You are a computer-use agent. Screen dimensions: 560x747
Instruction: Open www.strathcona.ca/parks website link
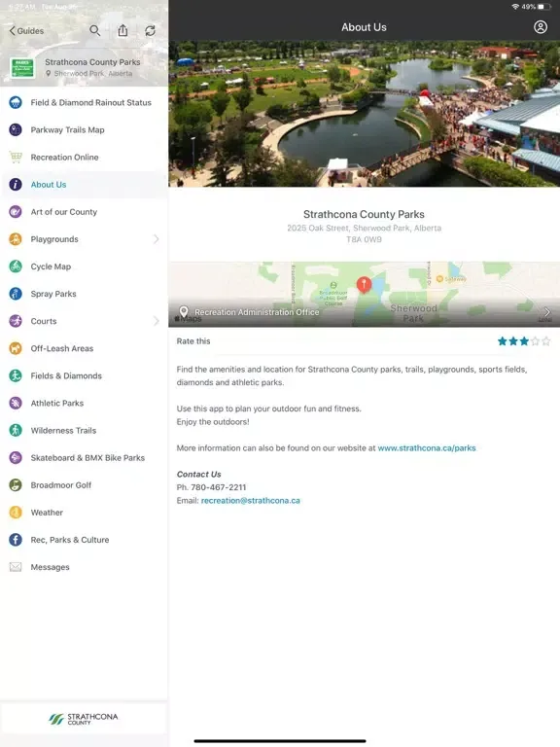[427, 447]
